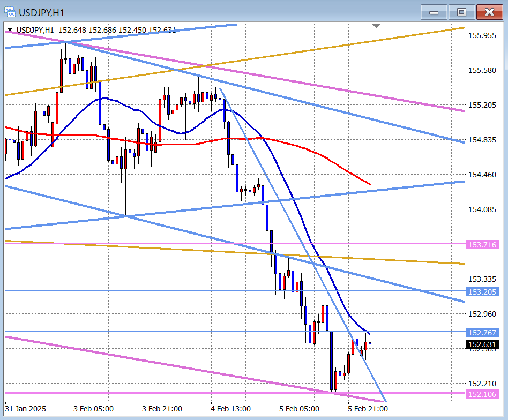
Task: Click the 31 Jan 2025 date label
Action: [x=26, y=409]
